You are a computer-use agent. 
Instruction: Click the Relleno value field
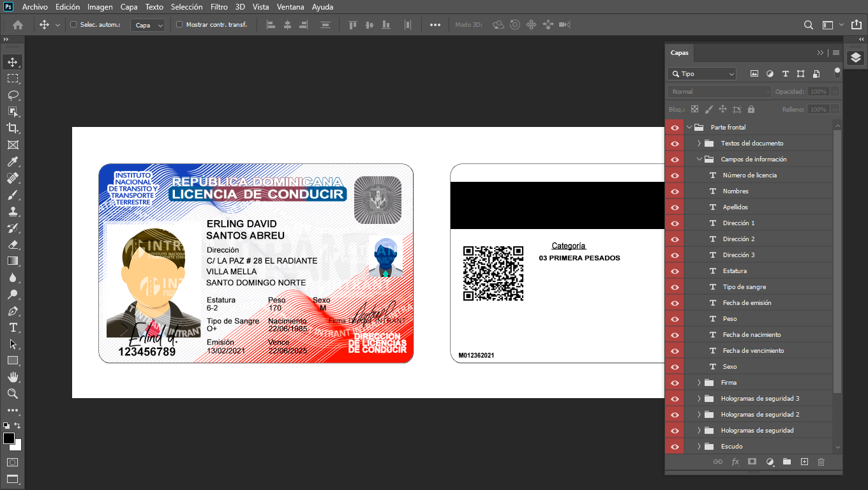click(818, 110)
